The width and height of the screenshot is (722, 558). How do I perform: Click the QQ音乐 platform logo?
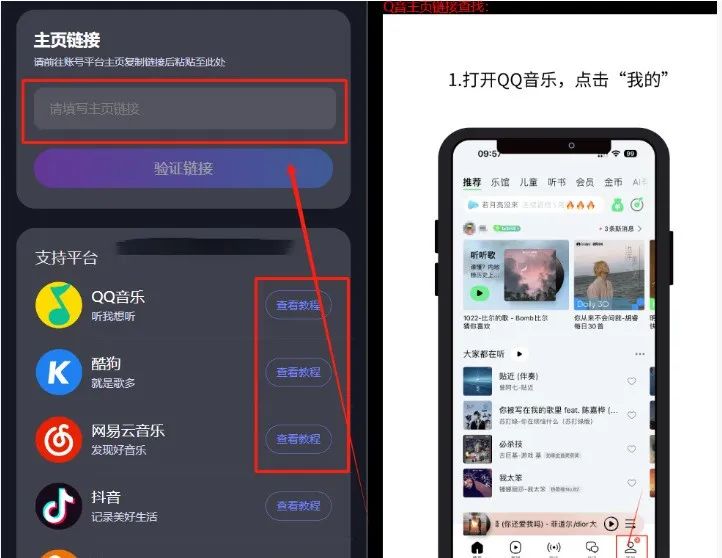point(59,305)
